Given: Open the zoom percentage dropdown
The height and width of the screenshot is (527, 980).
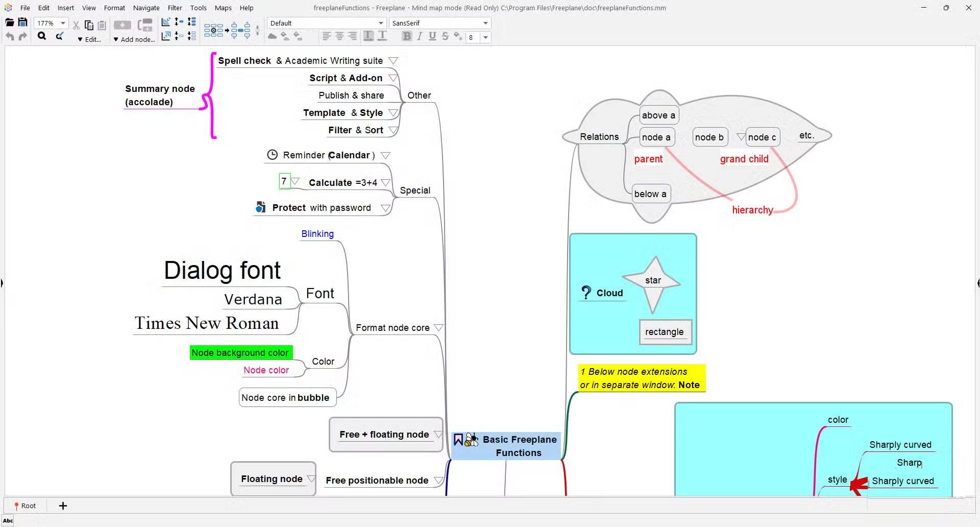Looking at the screenshot, I should [63, 23].
